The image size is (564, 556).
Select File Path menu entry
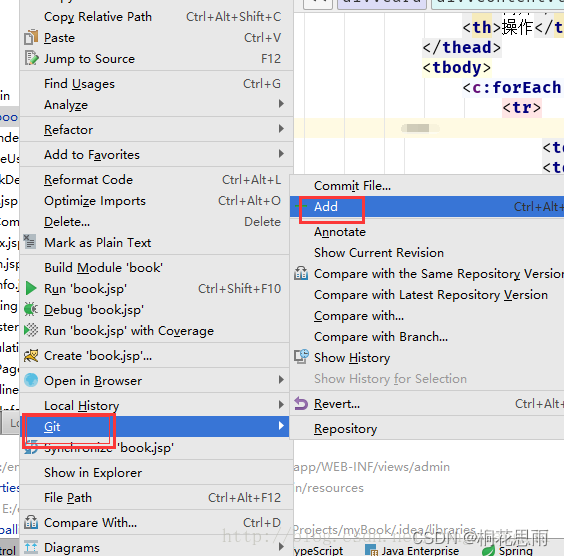(x=156, y=498)
